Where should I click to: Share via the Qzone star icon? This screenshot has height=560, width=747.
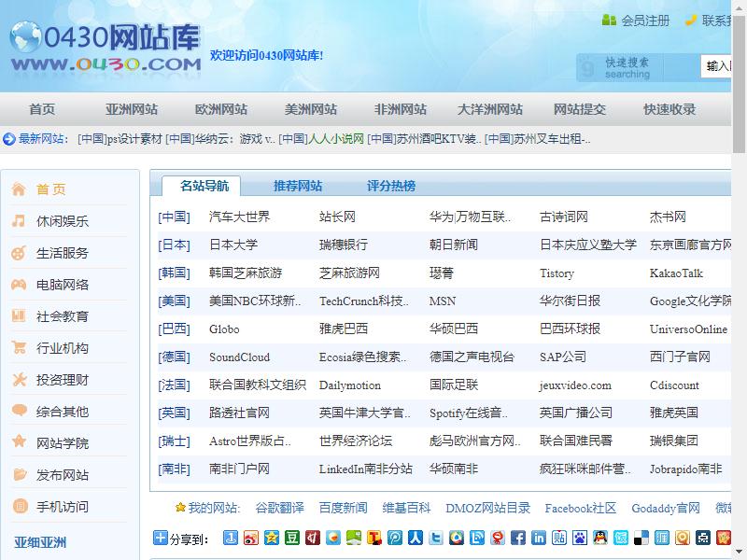pos(272,539)
